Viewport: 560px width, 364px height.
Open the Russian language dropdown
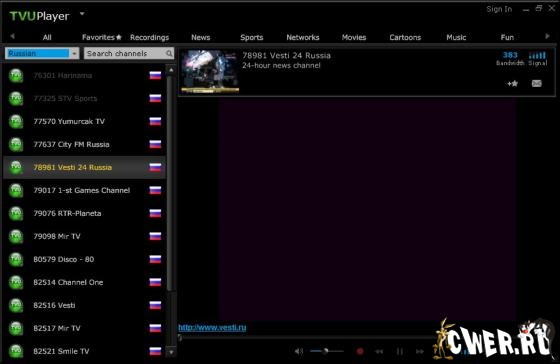[x=74, y=54]
